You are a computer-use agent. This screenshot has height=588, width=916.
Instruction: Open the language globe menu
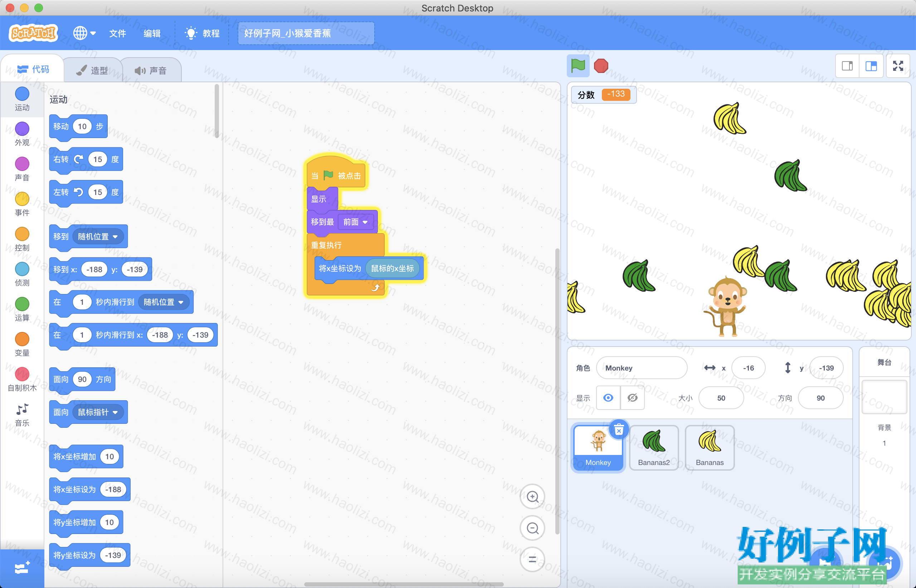click(84, 33)
